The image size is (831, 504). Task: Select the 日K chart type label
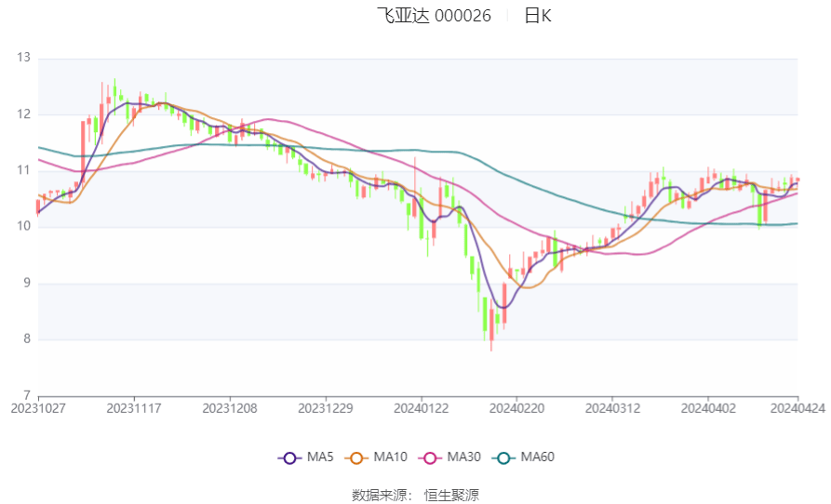538,16
